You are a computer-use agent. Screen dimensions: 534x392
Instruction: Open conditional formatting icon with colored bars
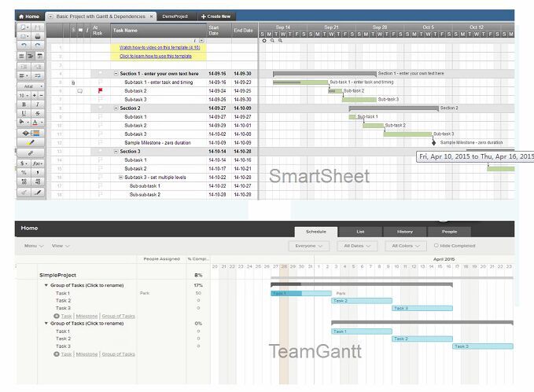tap(31, 133)
